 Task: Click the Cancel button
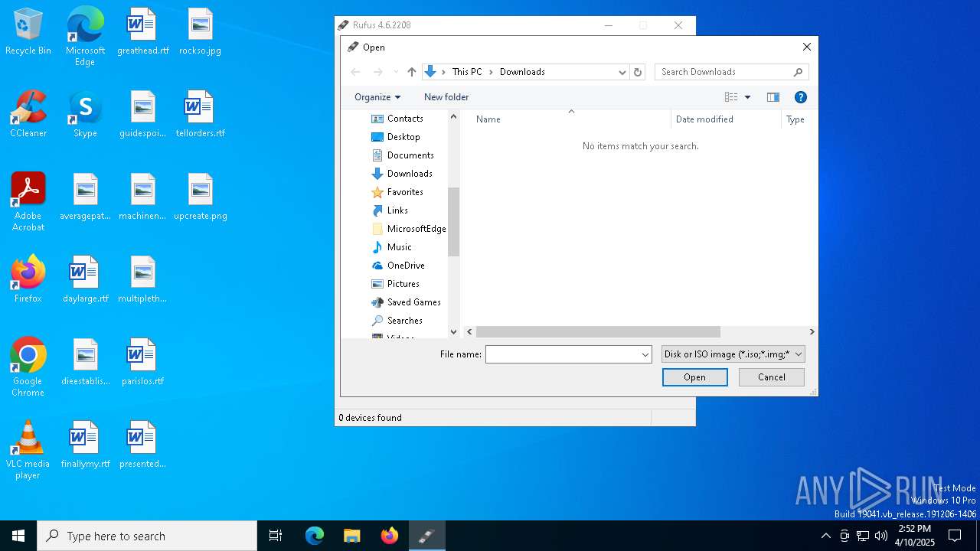772,377
